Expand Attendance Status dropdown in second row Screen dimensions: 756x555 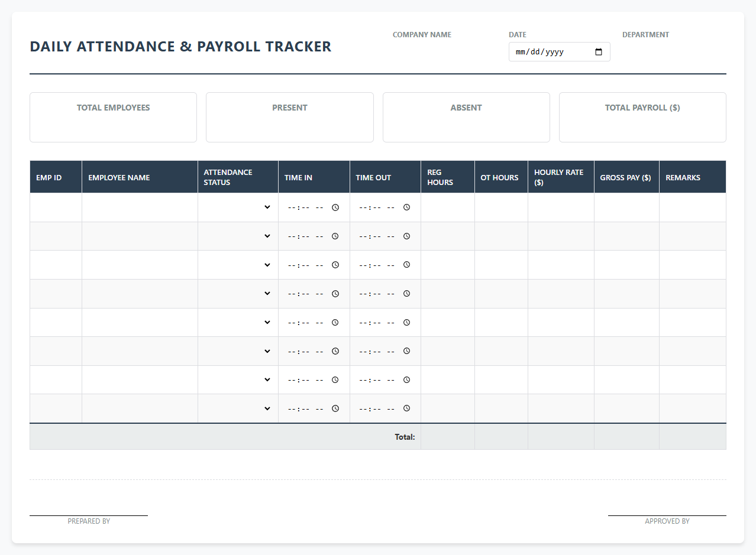tap(238, 236)
